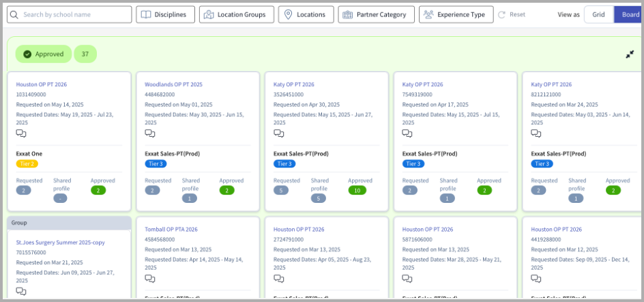
Task: Click Shared profile dash badge on Houston card
Action: (x=60, y=198)
